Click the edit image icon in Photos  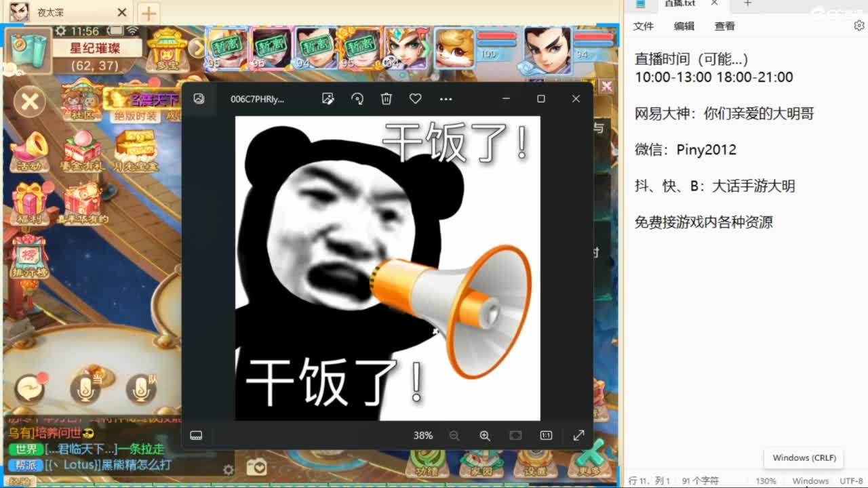(328, 99)
